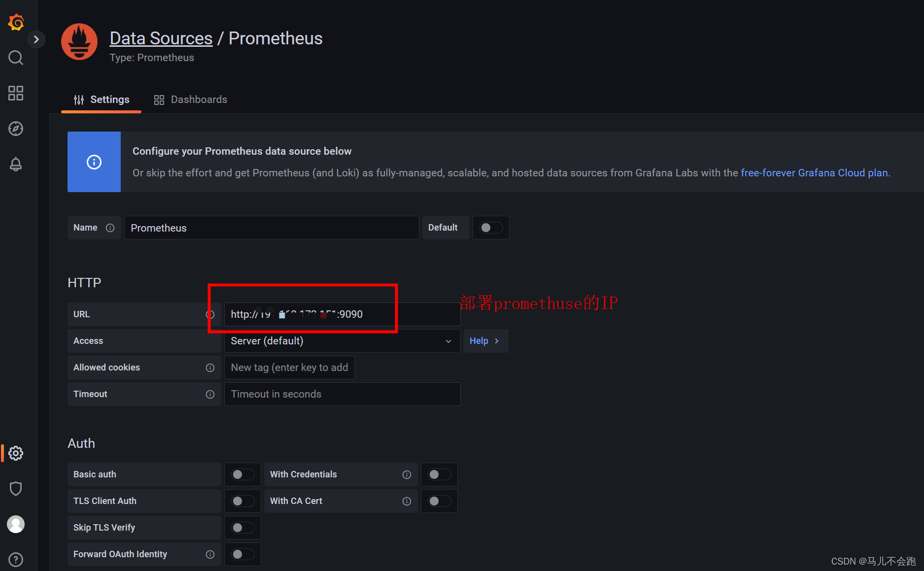Click the URL input field
This screenshot has height=571, width=924.
point(342,314)
